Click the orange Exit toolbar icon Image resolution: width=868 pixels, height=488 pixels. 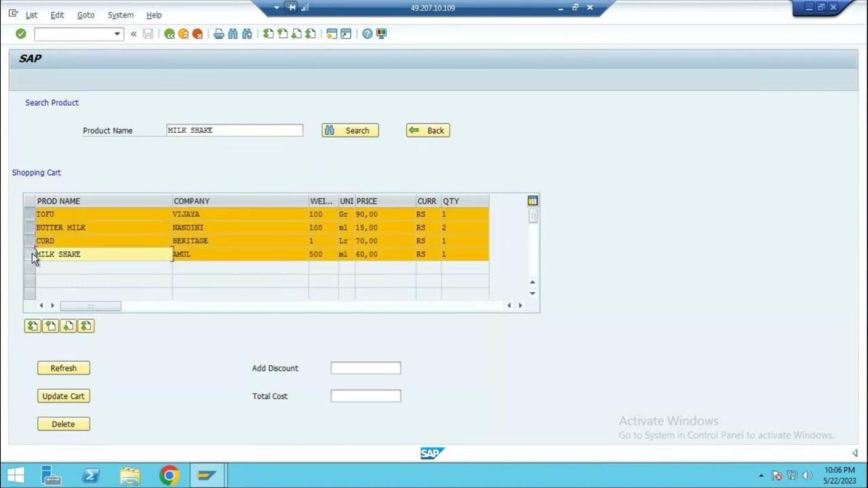point(184,34)
